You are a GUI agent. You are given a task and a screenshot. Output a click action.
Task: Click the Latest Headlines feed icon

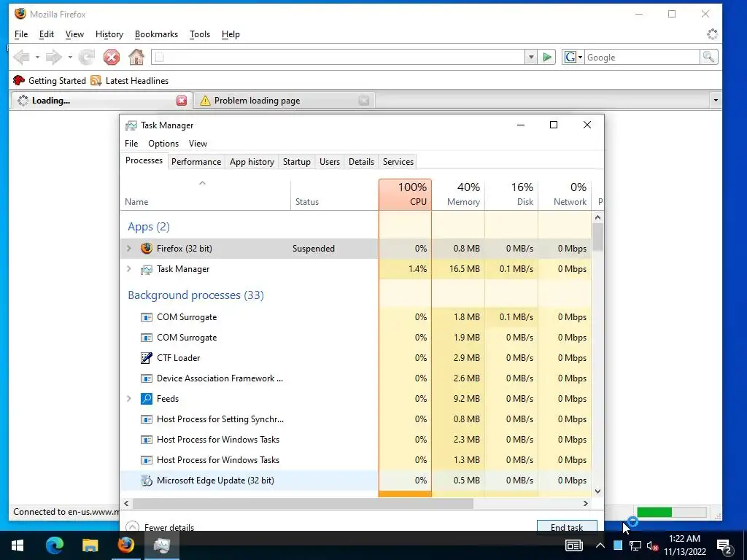[96, 80]
